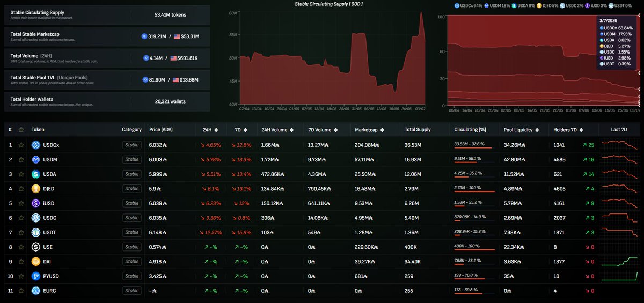Toggle DJED 5% series in chart legend
This screenshot has height=303, width=644.
pyautogui.click(x=548, y=5)
